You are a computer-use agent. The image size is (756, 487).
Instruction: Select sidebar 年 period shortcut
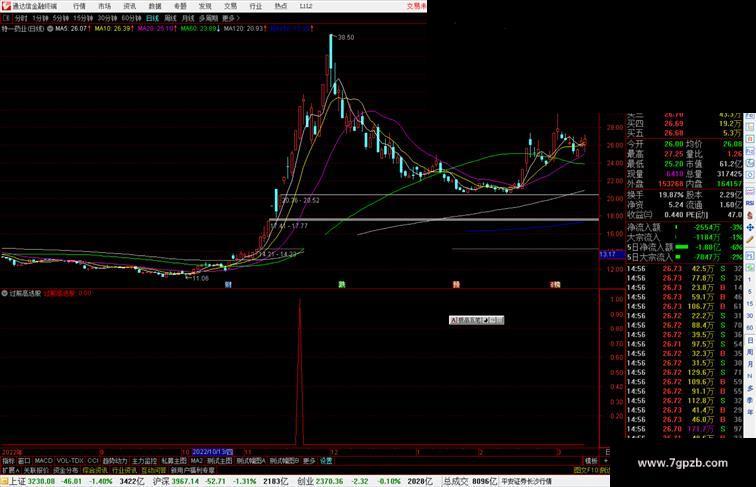coord(750,412)
